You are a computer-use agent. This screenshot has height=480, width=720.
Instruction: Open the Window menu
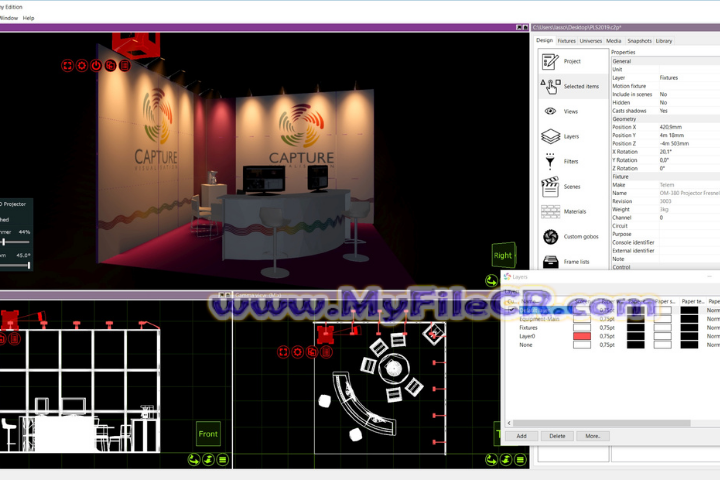[x=9, y=18]
